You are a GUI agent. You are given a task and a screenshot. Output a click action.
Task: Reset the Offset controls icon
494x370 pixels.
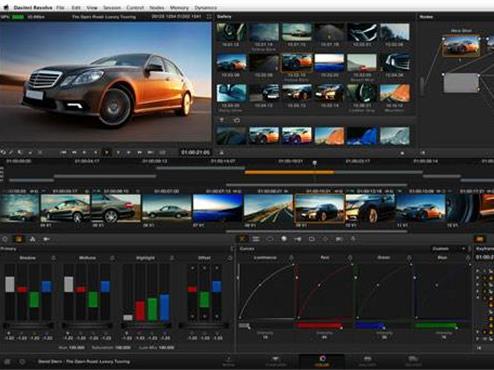tap(230, 258)
